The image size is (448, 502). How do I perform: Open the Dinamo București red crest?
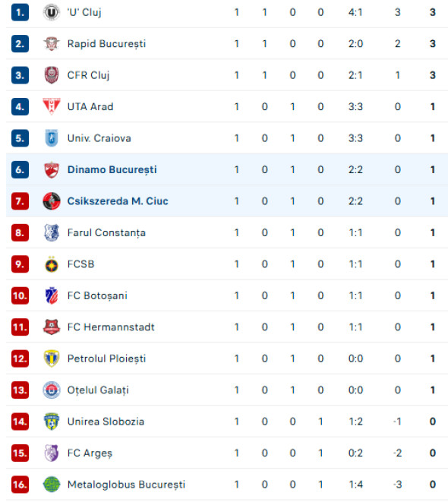[51, 169]
